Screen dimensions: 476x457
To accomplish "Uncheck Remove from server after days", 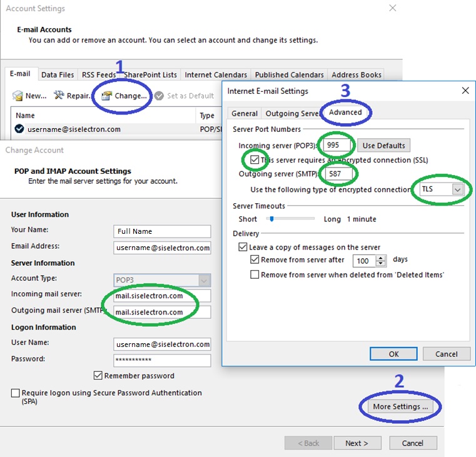I will [x=255, y=259].
